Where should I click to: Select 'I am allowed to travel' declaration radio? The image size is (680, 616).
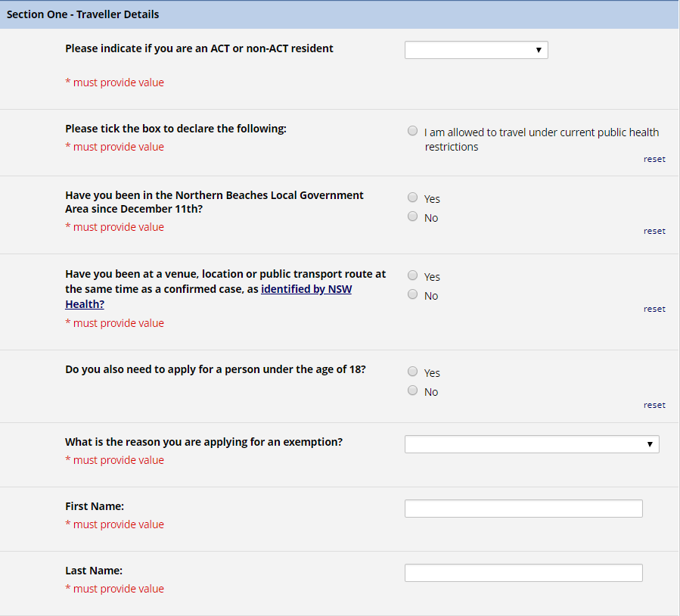[x=412, y=131]
